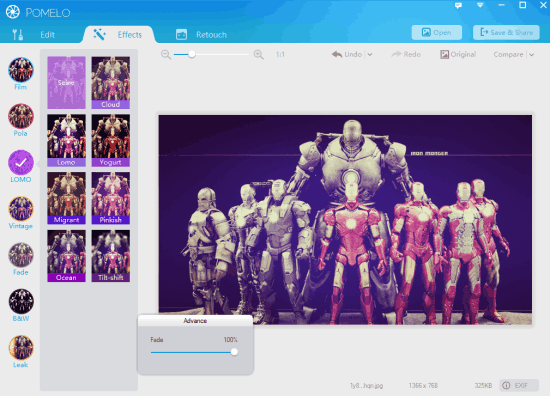Open the Vintage effect category
This screenshot has height=396, width=550.
pos(21,209)
